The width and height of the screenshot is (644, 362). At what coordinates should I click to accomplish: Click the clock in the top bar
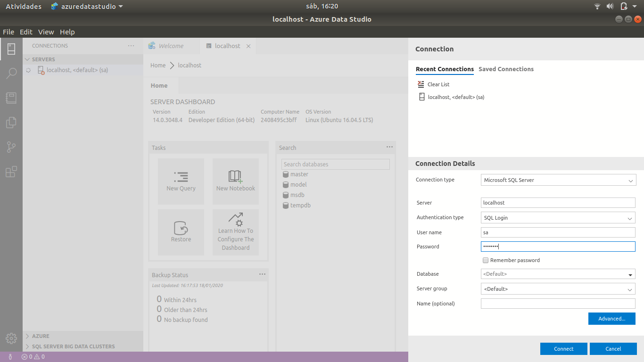pos(322,6)
